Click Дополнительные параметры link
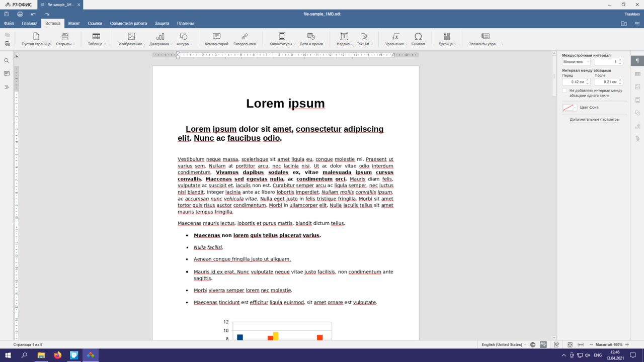 (x=594, y=120)
